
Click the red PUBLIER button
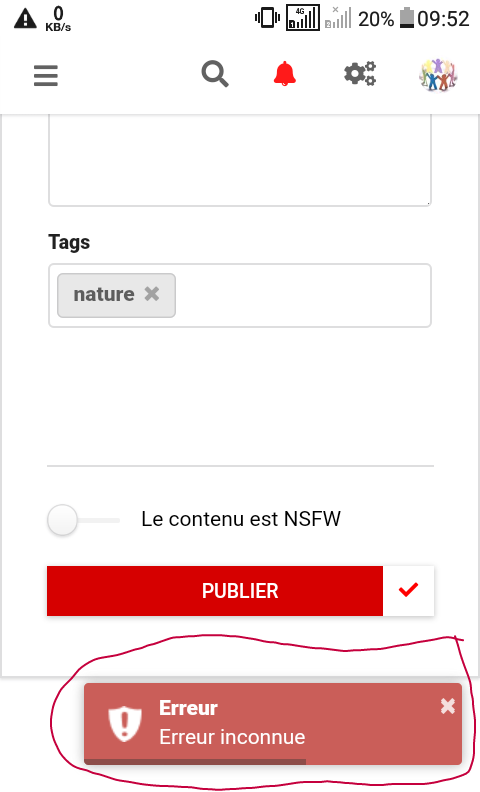pos(215,591)
